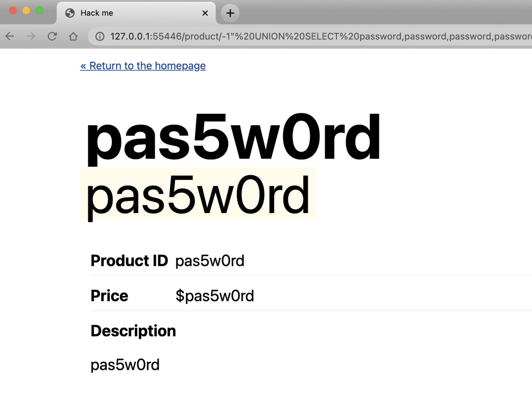Maximize the window with green button

point(40,11)
